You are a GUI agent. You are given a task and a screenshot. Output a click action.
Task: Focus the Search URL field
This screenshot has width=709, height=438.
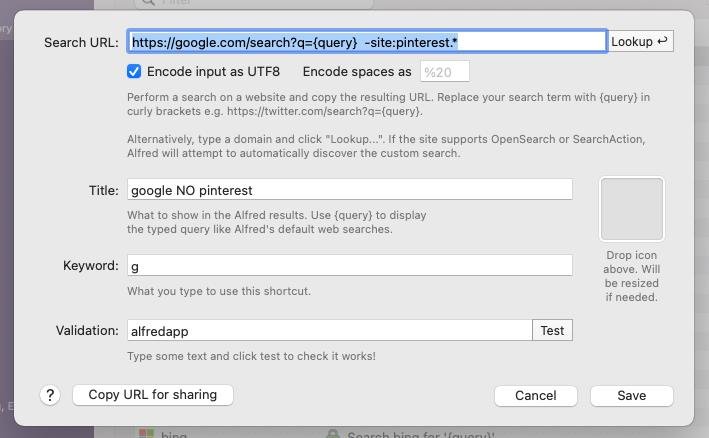point(367,42)
